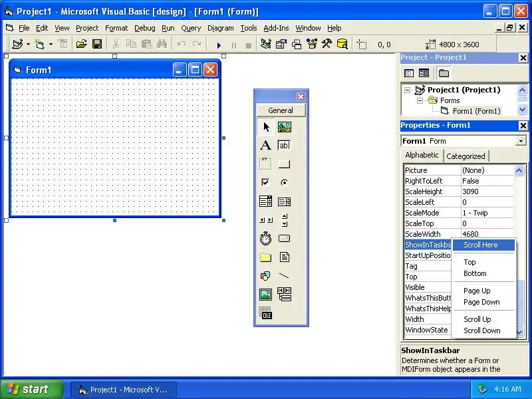Viewport: 532px width, 399px height.
Task: Click Save Project floppy disk icon
Action: [97, 44]
